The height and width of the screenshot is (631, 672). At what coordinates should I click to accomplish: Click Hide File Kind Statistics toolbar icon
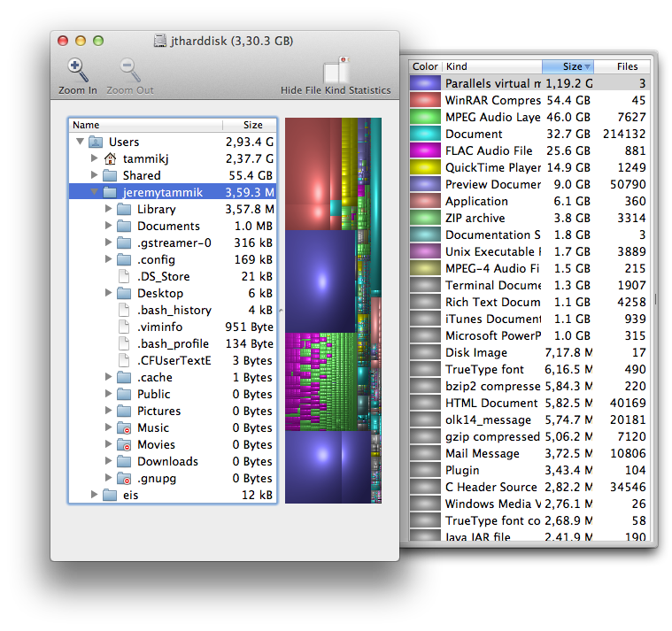[336, 70]
